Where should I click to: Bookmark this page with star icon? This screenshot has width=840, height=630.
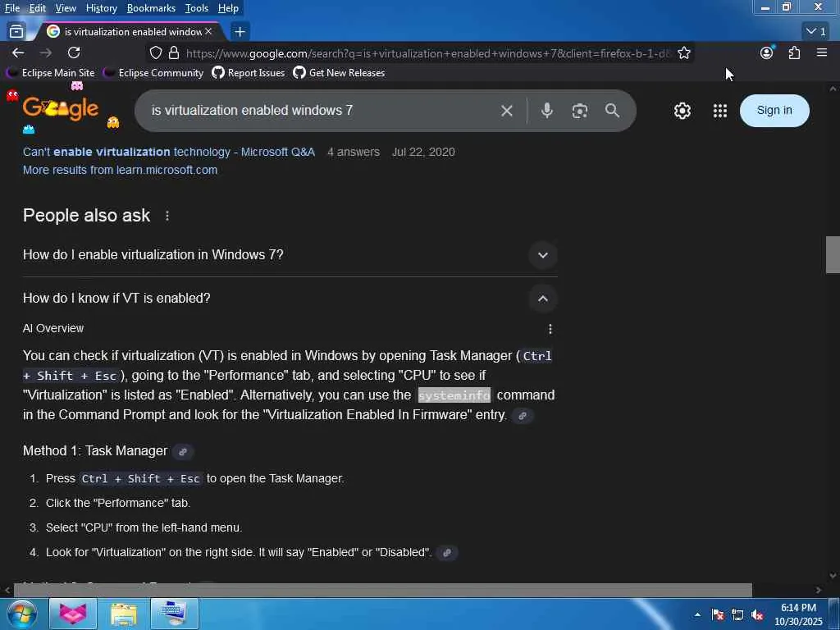684,53
